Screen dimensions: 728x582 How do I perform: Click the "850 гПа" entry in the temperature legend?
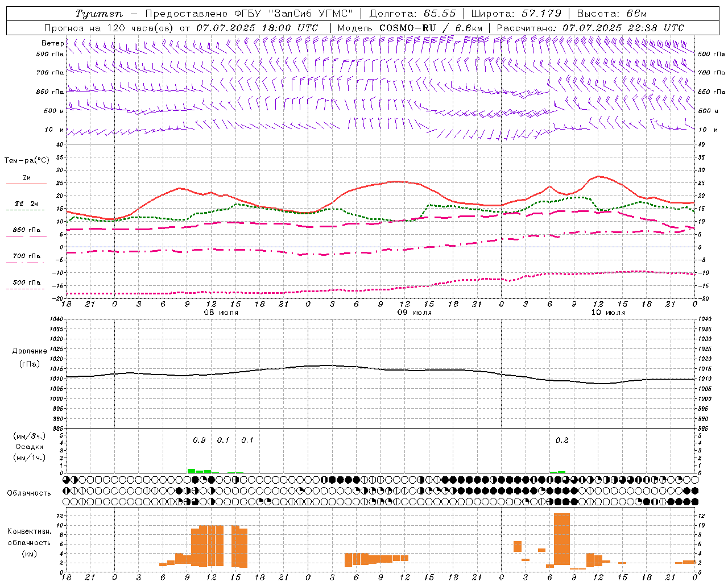[27, 230]
